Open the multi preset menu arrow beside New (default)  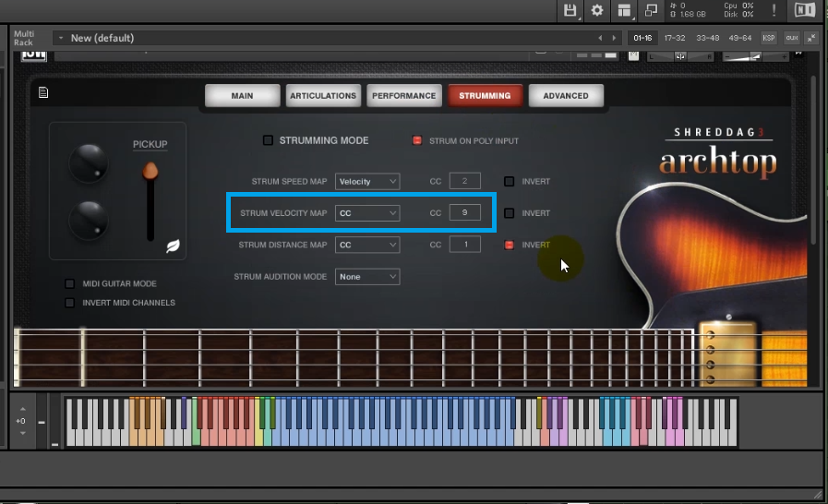[61, 38]
